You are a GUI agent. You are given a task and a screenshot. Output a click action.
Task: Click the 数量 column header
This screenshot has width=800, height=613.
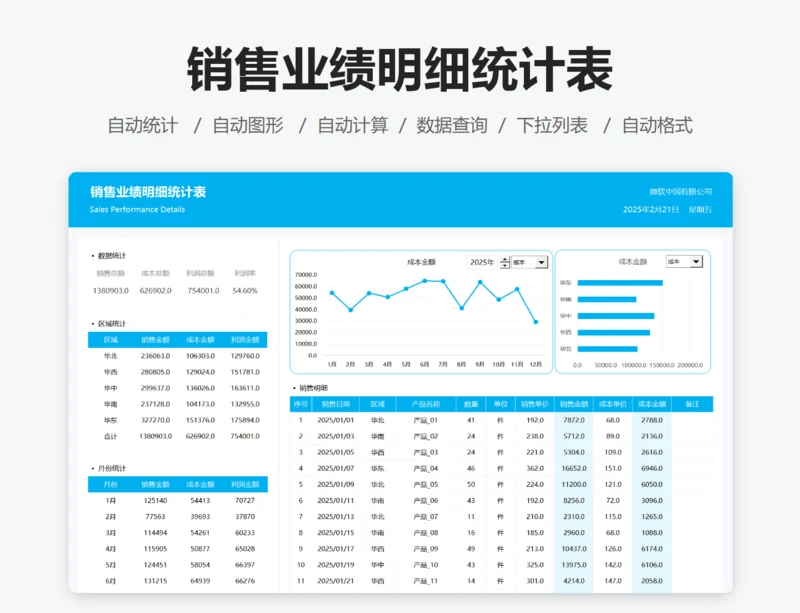point(471,404)
